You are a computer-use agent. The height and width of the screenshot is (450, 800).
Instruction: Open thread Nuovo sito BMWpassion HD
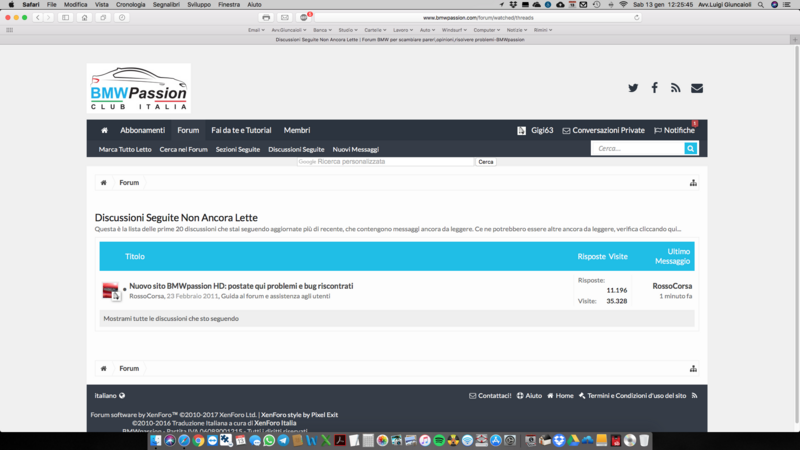click(241, 286)
